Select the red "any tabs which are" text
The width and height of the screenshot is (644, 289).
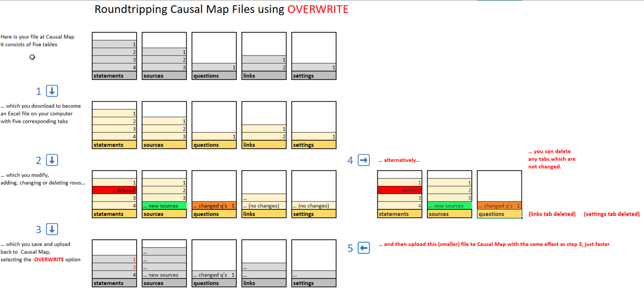coord(552,159)
